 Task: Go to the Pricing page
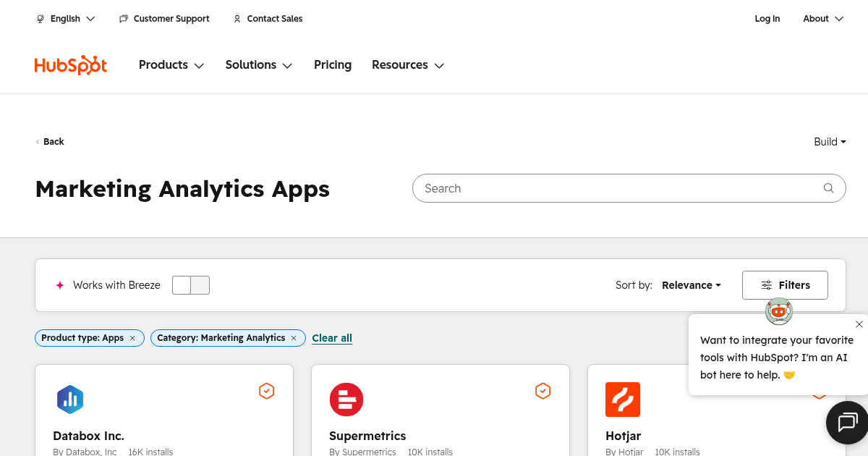pos(333,65)
